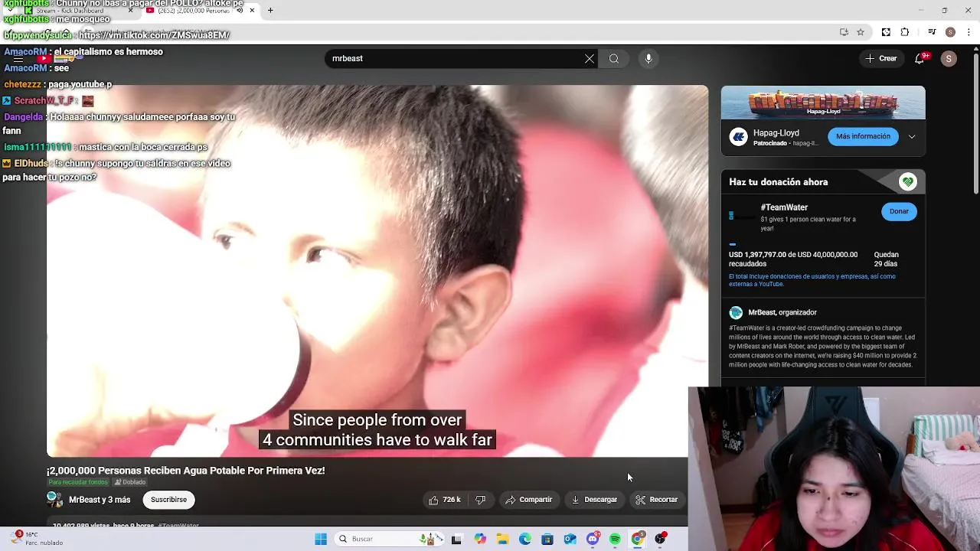Screen dimensions: 980x551
Task: Click 'USD 1,397,797.00 de USD 40,000,000.00 recaudados'
Action: (x=793, y=259)
